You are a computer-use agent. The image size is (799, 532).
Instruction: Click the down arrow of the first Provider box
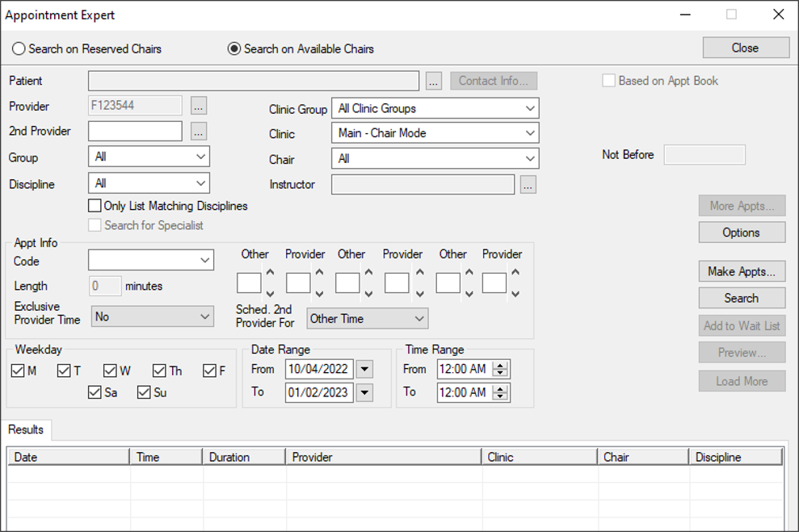(319, 294)
